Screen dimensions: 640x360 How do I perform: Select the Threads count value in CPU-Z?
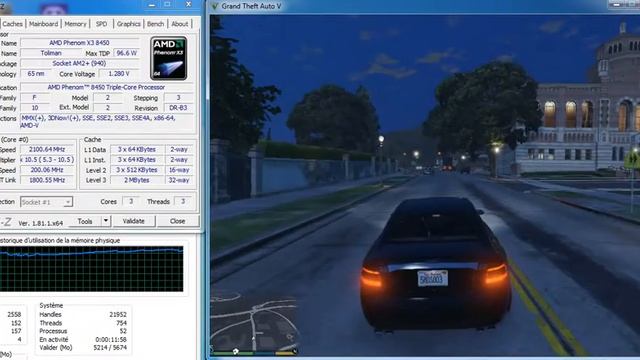183,202
